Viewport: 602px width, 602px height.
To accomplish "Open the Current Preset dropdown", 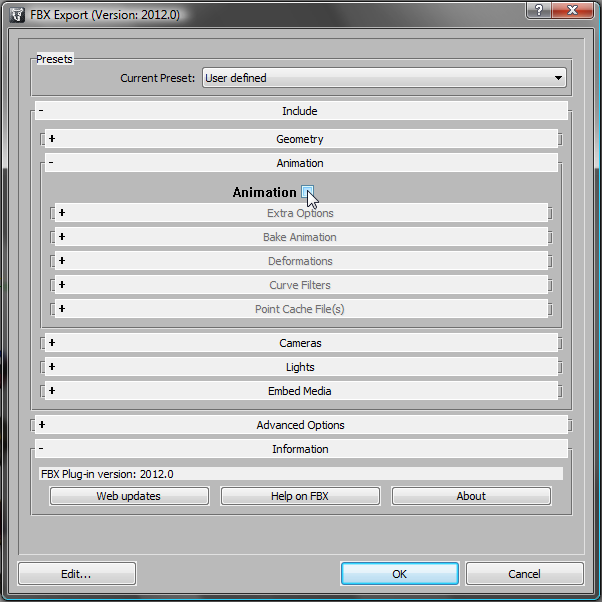I will (384, 78).
